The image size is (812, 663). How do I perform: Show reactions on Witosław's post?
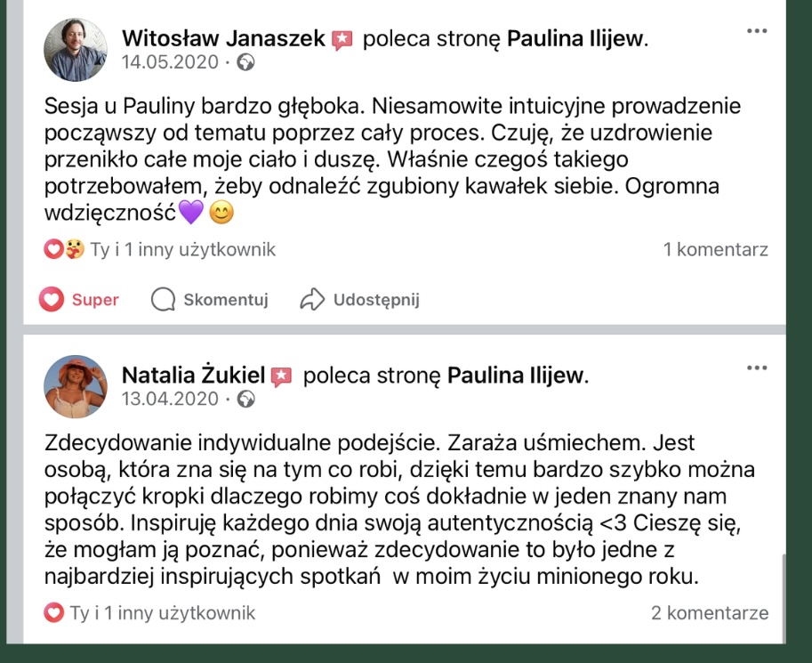160,250
